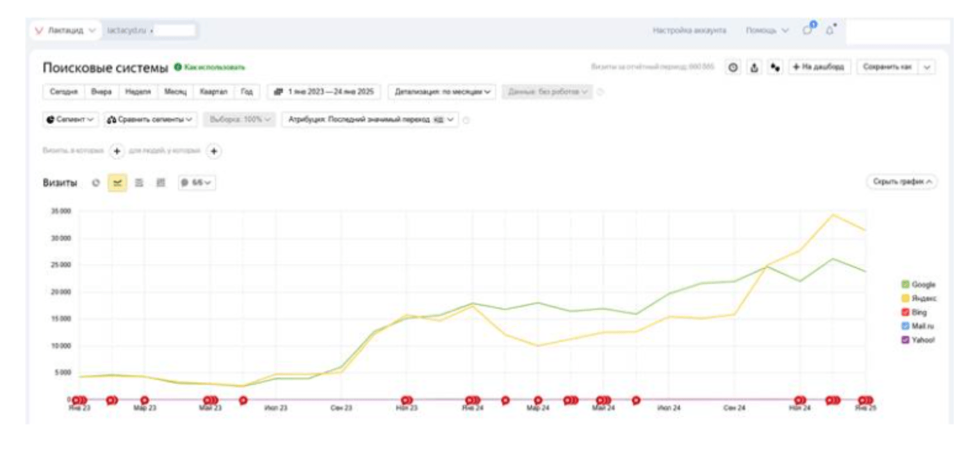Add a visit condition with the first plus button
Image resolution: width=980 pixels, height=450 pixels.
click(117, 151)
